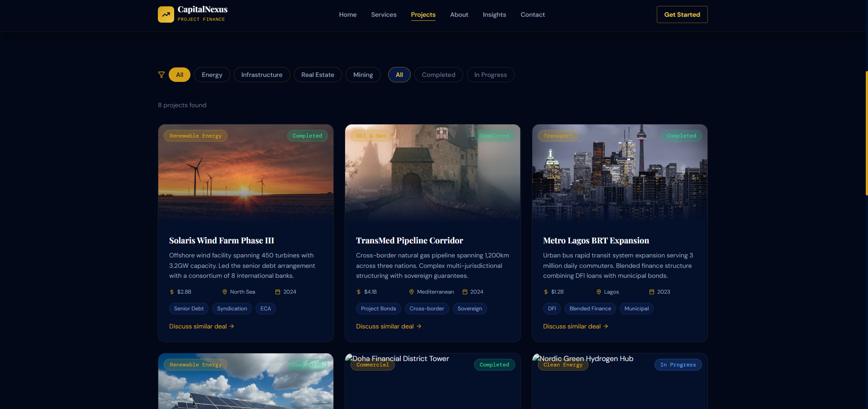868x409 pixels.
Task: Open the Services menu item
Action: click(x=383, y=14)
